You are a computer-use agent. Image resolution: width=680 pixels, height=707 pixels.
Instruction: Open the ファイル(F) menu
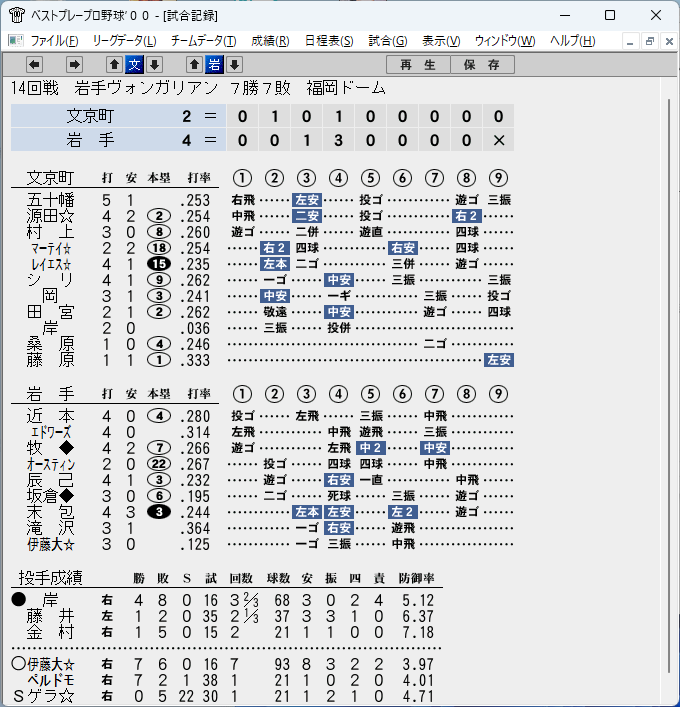54,41
